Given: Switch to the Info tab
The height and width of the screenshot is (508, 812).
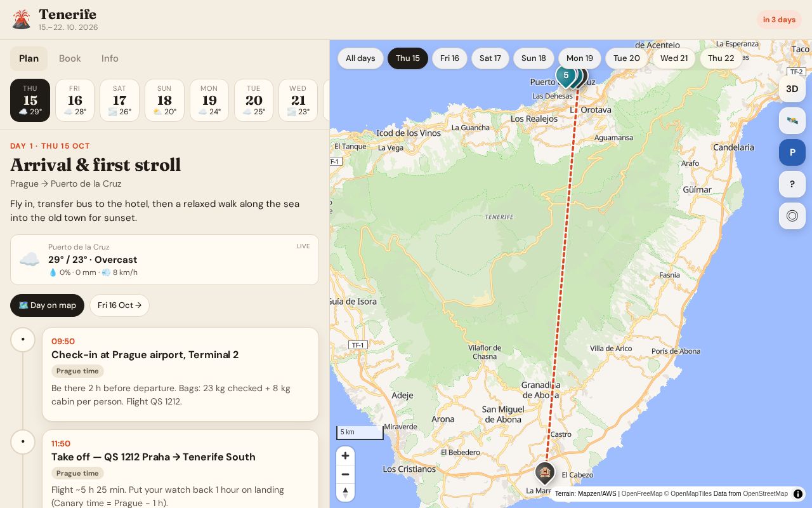Looking at the screenshot, I should (x=110, y=58).
